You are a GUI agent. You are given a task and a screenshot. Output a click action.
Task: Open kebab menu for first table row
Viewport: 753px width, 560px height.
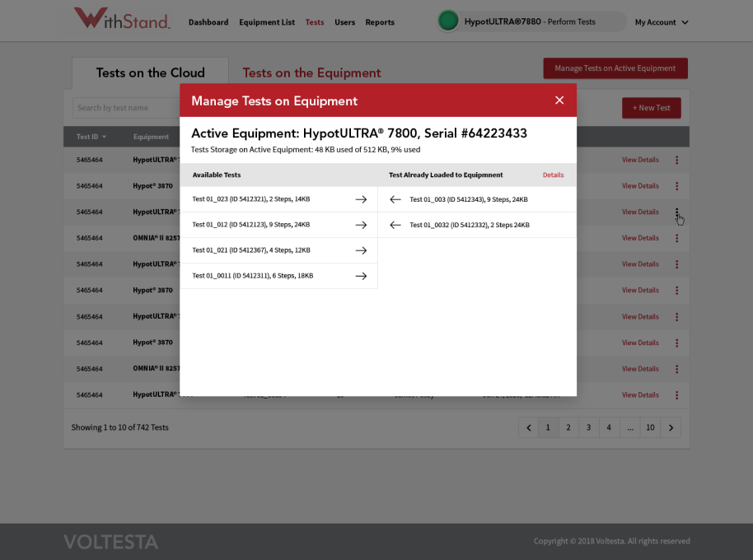tap(676, 160)
